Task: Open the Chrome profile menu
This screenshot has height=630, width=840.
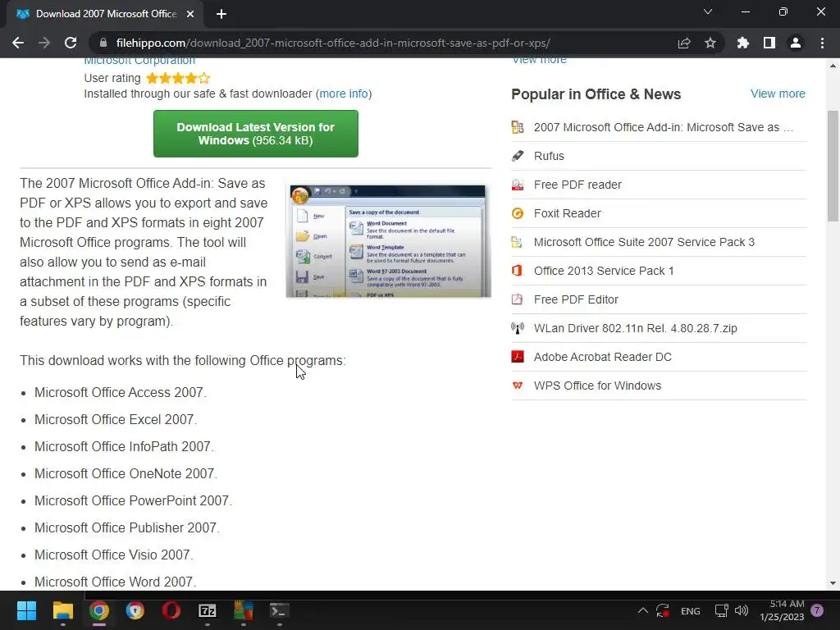Action: tap(796, 43)
